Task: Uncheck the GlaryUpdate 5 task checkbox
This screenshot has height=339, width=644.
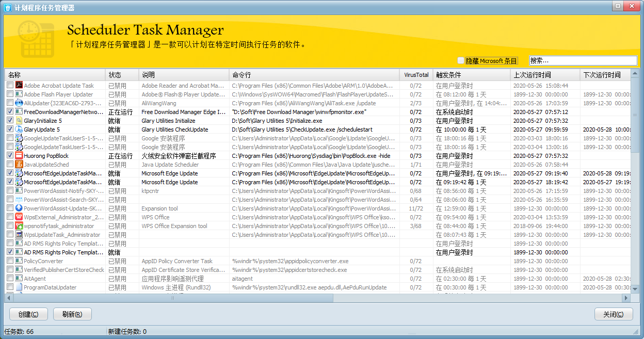Action: tap(10, 130)
